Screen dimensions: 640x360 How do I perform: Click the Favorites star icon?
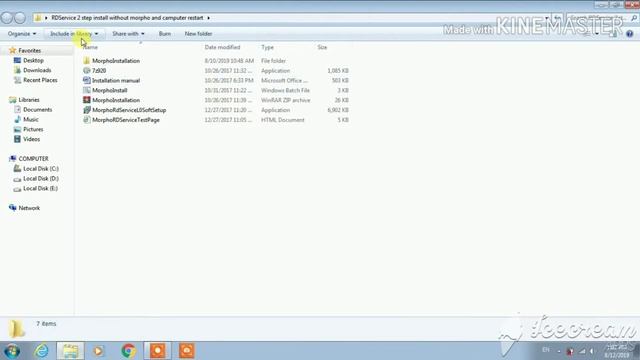point(13,50)
